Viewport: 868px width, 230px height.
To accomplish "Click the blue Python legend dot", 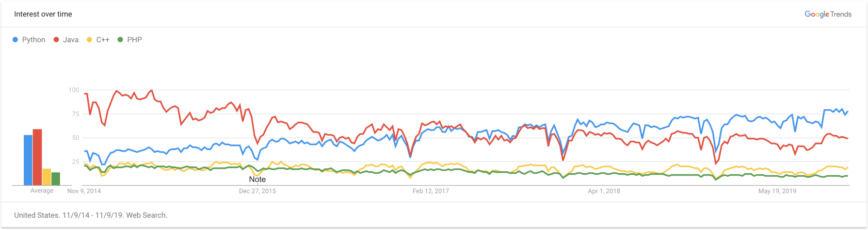I will point(16,40).
